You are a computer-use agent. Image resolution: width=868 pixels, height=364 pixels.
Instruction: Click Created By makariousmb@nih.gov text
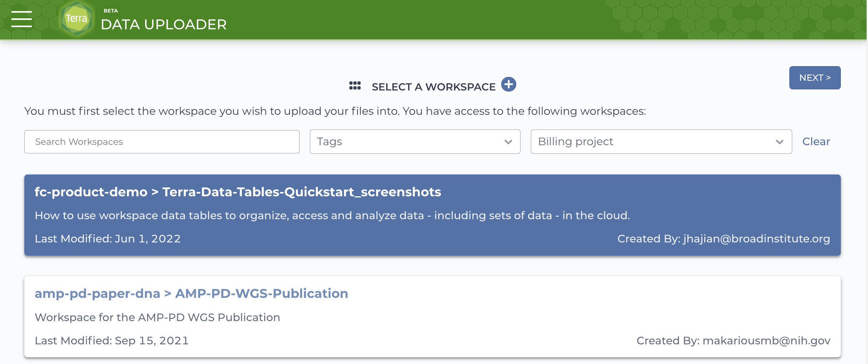733,340
